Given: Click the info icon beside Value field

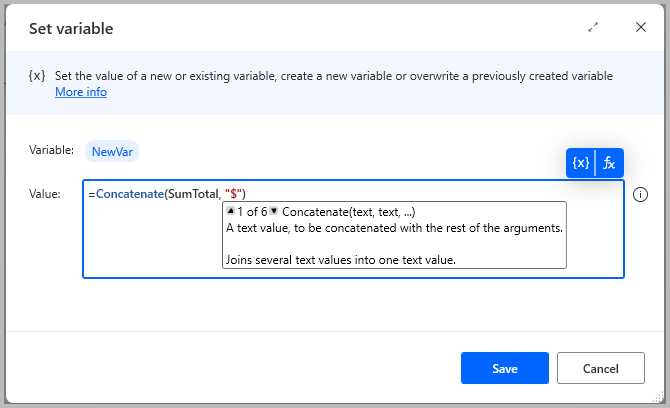Looking at the screenshot, I should [x=642, y=195].
